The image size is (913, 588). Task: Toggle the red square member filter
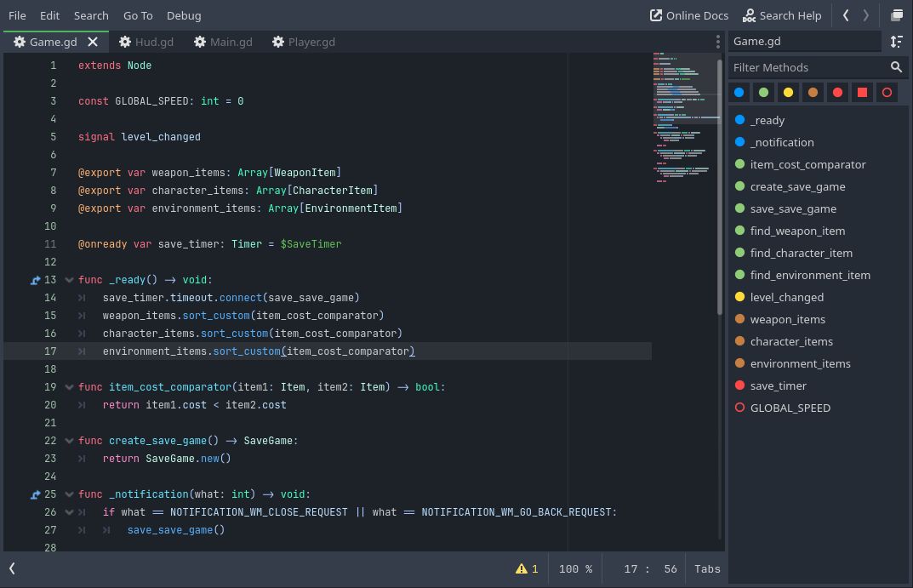862,92
